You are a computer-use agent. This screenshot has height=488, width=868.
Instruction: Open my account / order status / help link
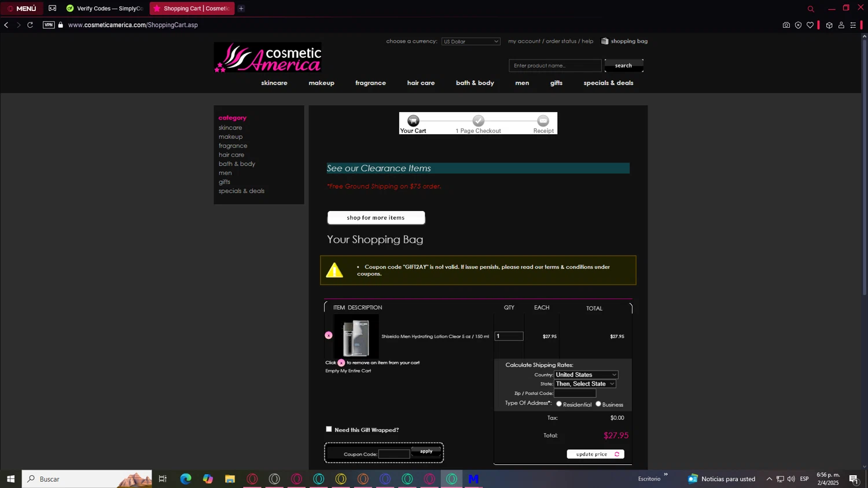pos(551,41)
